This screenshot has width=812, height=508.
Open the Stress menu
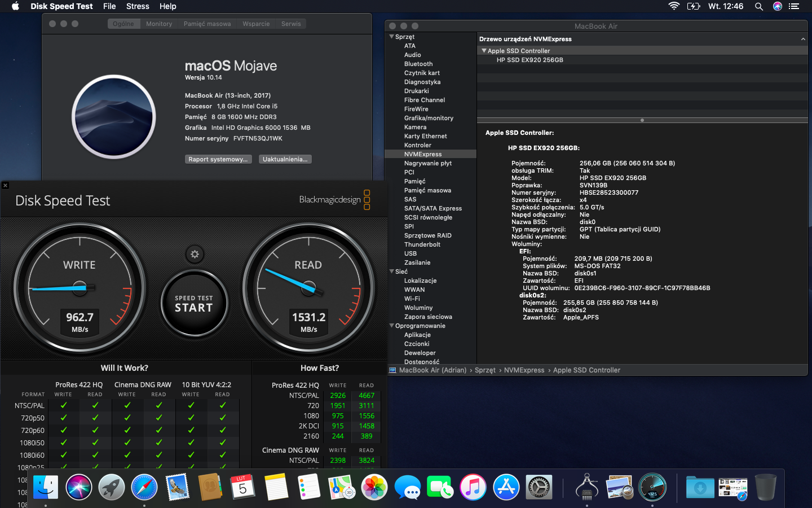138,6
